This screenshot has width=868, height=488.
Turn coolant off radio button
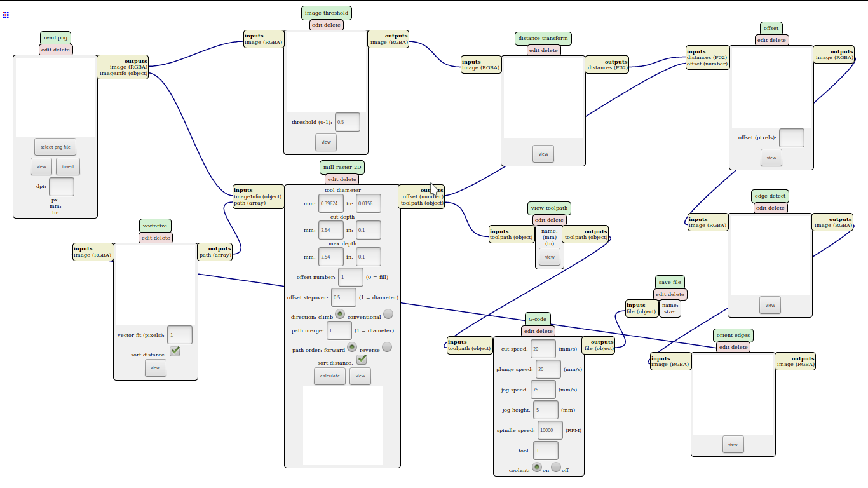pyautogui.click(x=556, y=467)
